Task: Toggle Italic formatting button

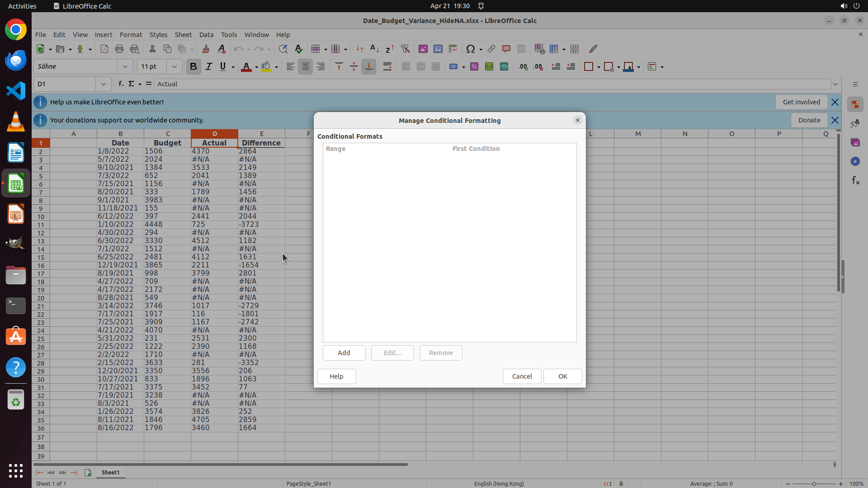Action: (x=208, y=67)
